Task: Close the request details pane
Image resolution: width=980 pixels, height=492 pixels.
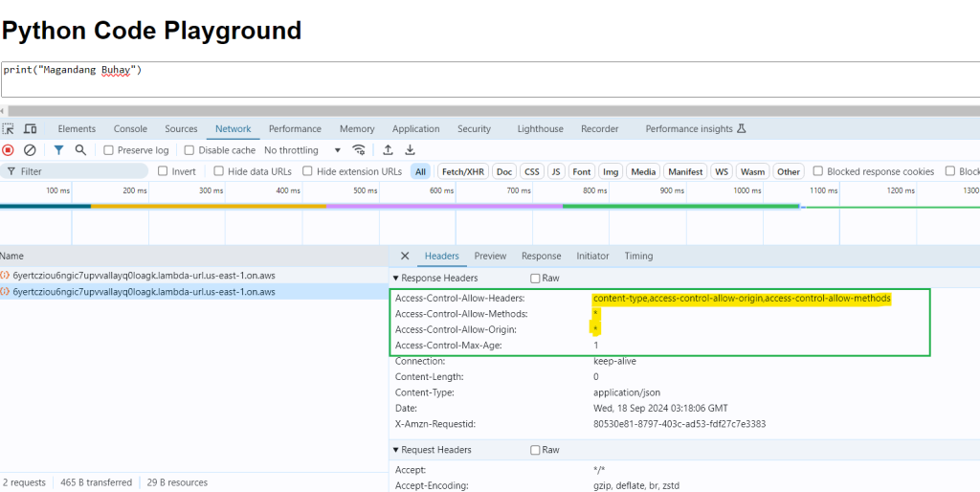Action: point(405,256)
